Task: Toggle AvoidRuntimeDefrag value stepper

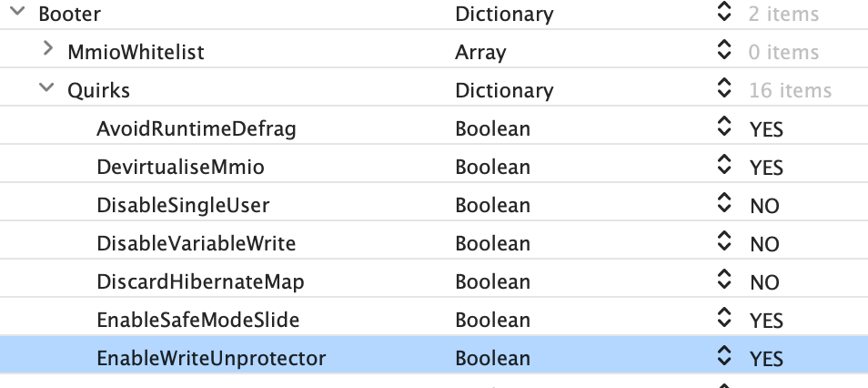Action: [724, 128]
